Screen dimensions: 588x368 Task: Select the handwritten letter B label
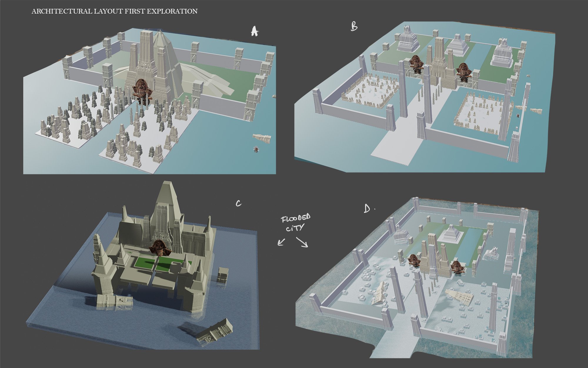pos(354,26)
